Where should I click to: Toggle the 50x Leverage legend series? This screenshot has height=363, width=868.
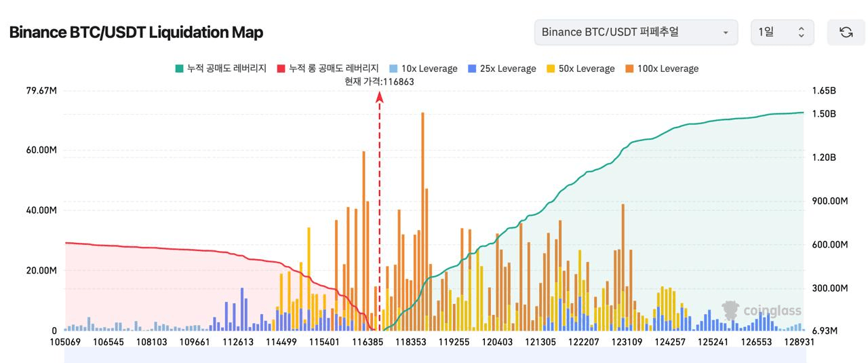click(580, 69)
